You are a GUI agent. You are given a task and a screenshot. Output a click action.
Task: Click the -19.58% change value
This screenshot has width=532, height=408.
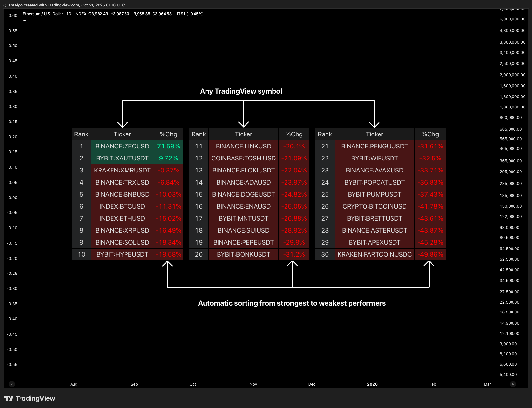[168, 254]
